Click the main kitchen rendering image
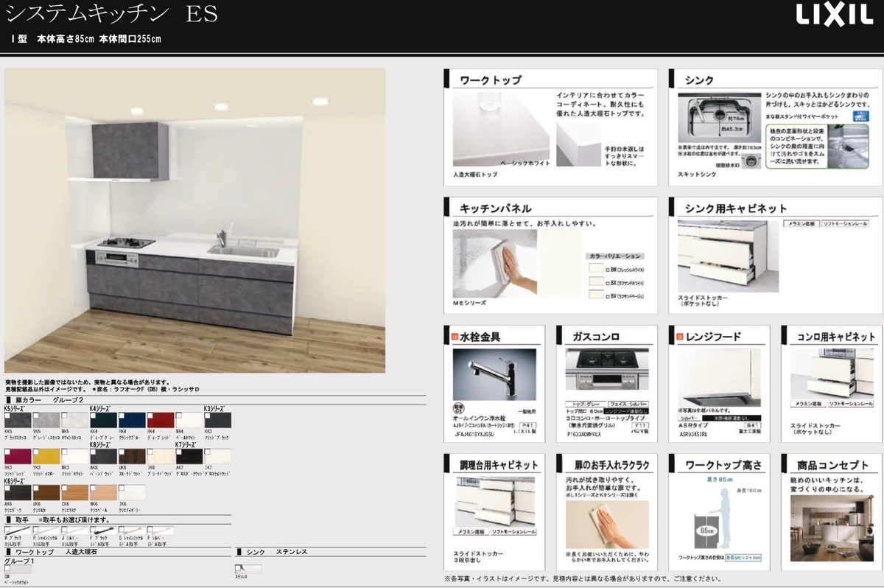The width and height of the screenshot is (884, 588). (x=194, y=221)
